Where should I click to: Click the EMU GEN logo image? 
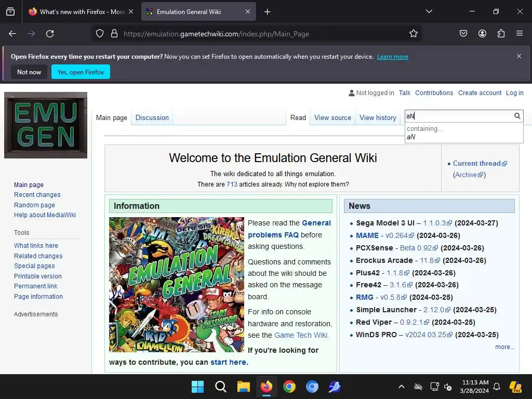coord(46,125)
